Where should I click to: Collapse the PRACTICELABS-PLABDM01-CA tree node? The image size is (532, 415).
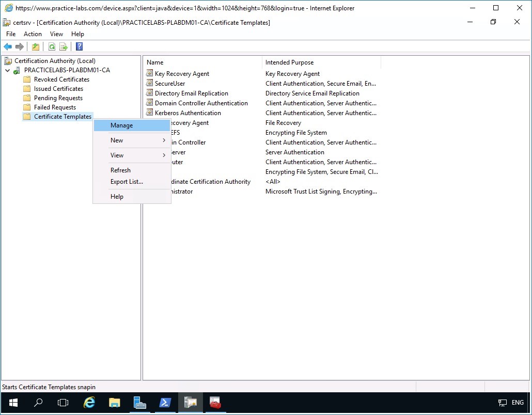[x=7, y=71]
